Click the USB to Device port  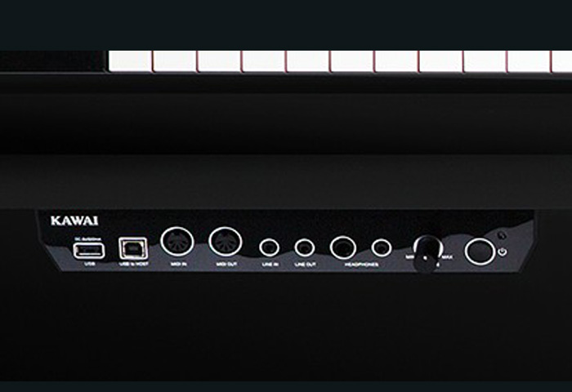[89, 251]
